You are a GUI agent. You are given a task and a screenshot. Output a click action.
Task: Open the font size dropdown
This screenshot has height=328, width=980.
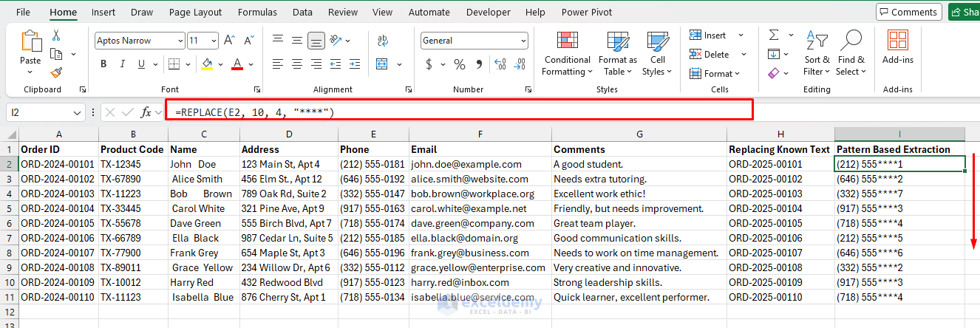[x=213, y=41]
